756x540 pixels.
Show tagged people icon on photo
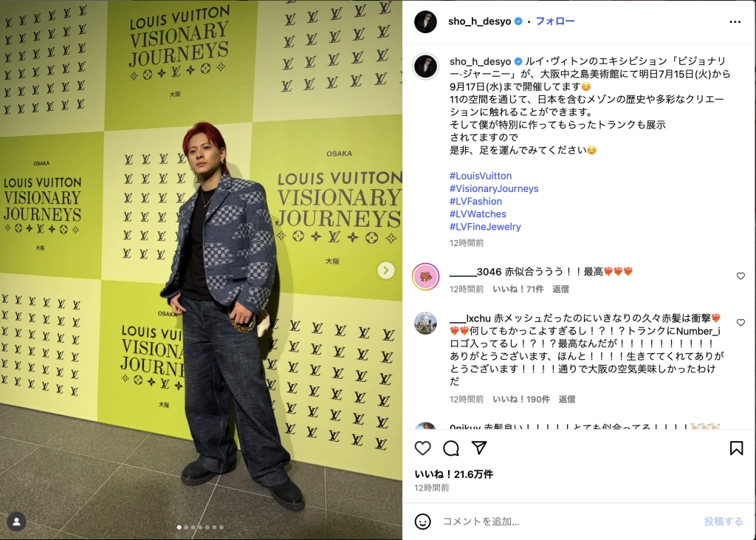16,522
